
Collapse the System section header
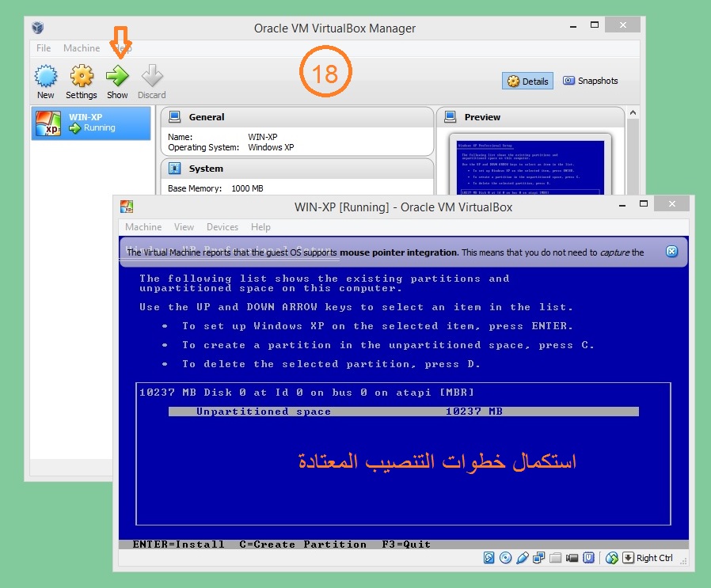coord(206,169)
